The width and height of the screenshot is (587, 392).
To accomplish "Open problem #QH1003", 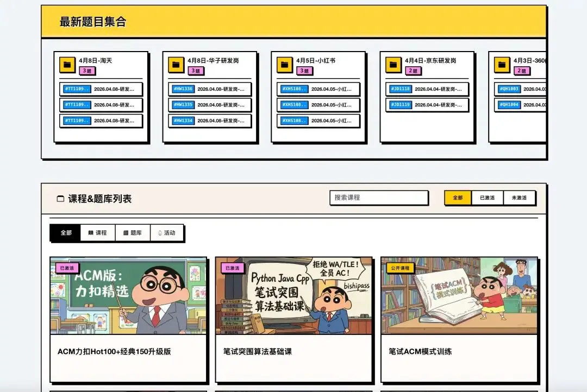I will 520,89.
